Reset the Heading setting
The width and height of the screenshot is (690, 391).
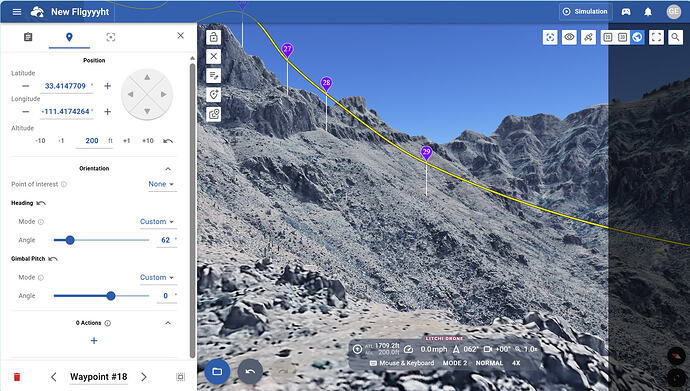[x=41, y=203]
